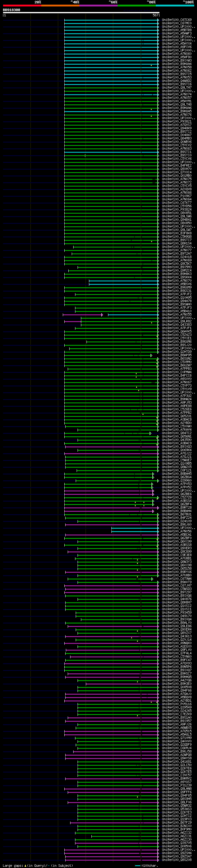Image resolution: width=197 pixels, height=868 pixels.
Task: Select UniRef100_Q84TC2 hit
Action: pyautogui.click(x=177, y=433)
